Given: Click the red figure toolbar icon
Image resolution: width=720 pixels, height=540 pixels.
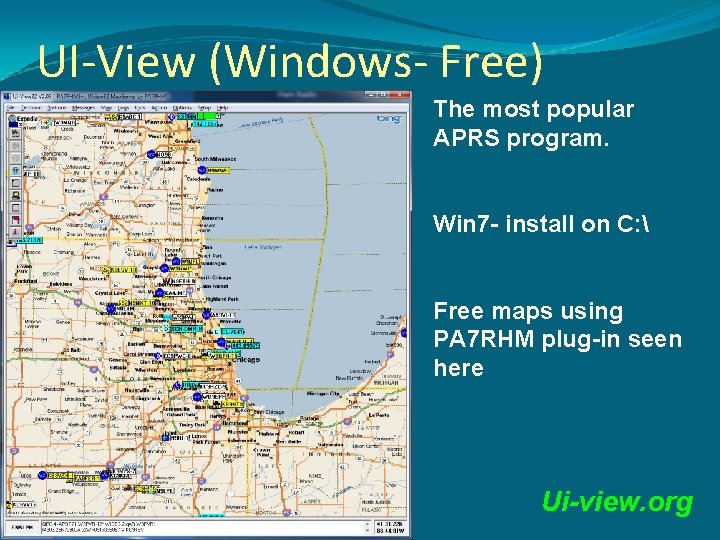Looking at the screenshot, I should [16, 233].
